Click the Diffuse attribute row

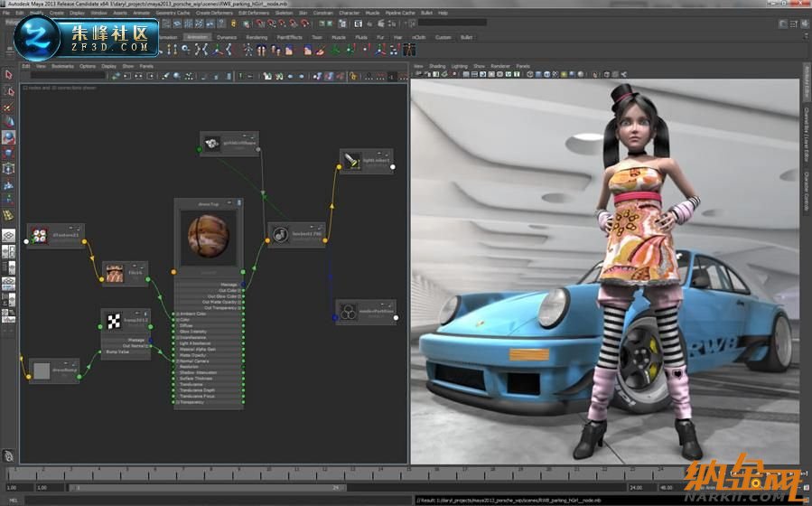click(209, 326)
